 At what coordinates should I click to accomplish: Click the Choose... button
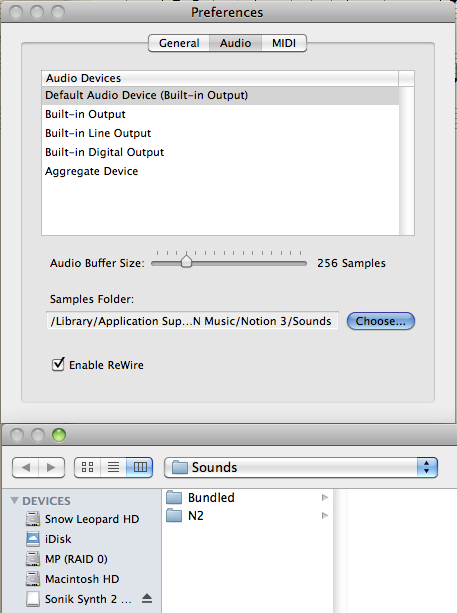380,321
